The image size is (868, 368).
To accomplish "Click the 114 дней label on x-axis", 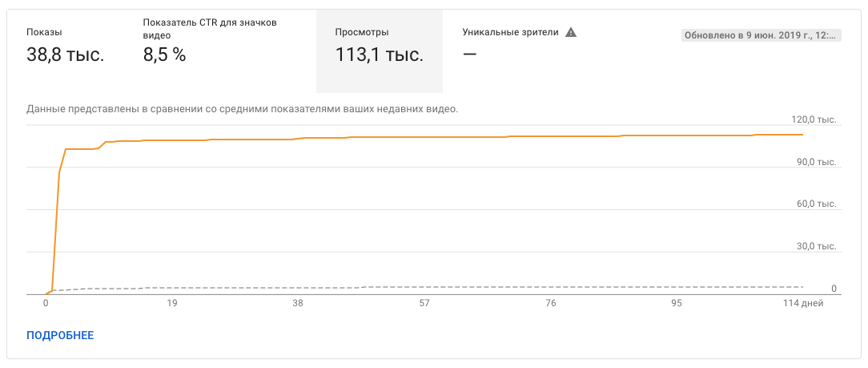I will 802,304.
